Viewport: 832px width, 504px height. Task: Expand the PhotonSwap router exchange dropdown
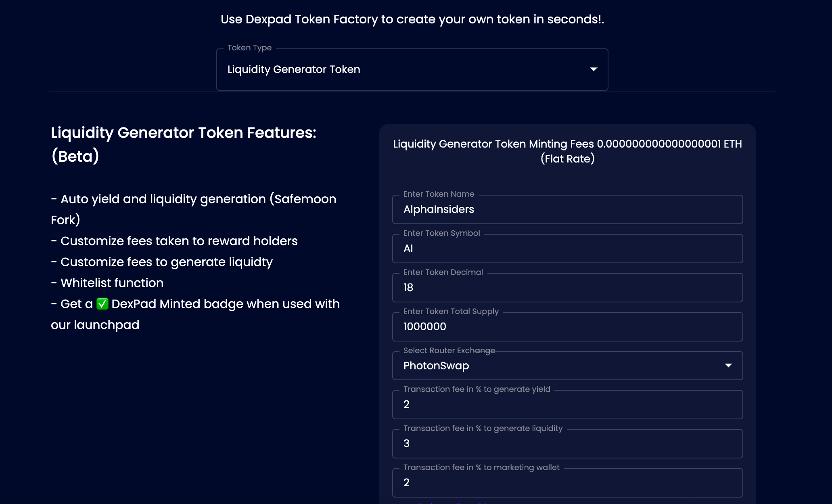(567, 366)
